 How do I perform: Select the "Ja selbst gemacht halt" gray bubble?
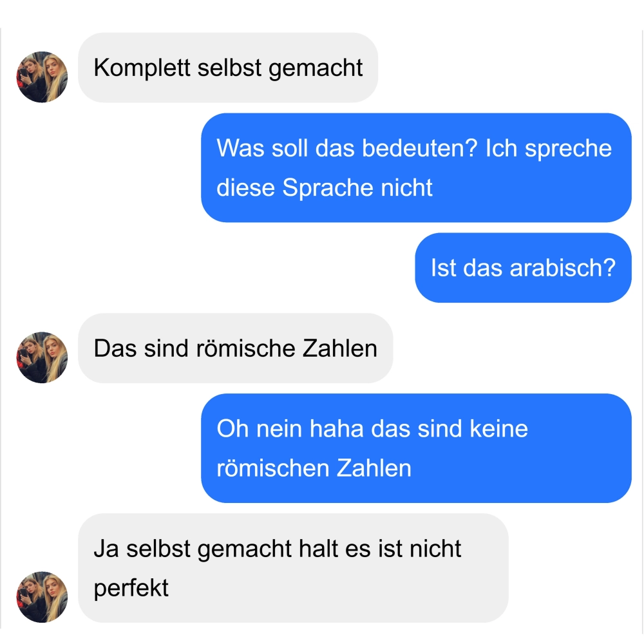(293, 568)
